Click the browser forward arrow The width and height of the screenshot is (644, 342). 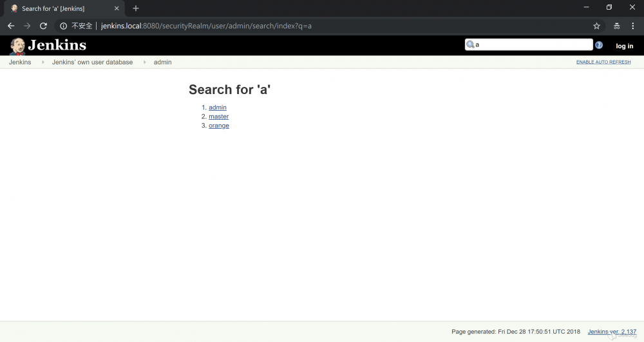pyautogui.click(x=27, y=26)
